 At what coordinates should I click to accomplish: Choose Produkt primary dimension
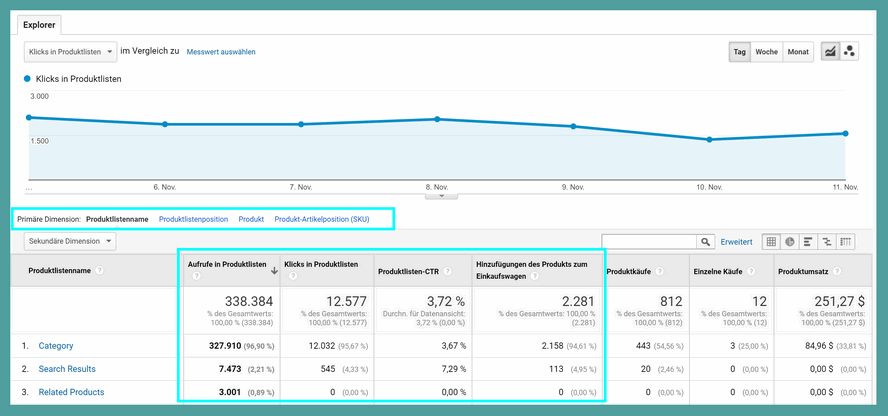(x=251, y=219)
